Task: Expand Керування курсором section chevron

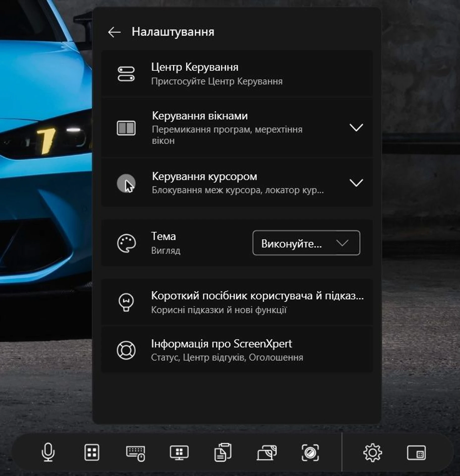Action: [x=356, y=183]
